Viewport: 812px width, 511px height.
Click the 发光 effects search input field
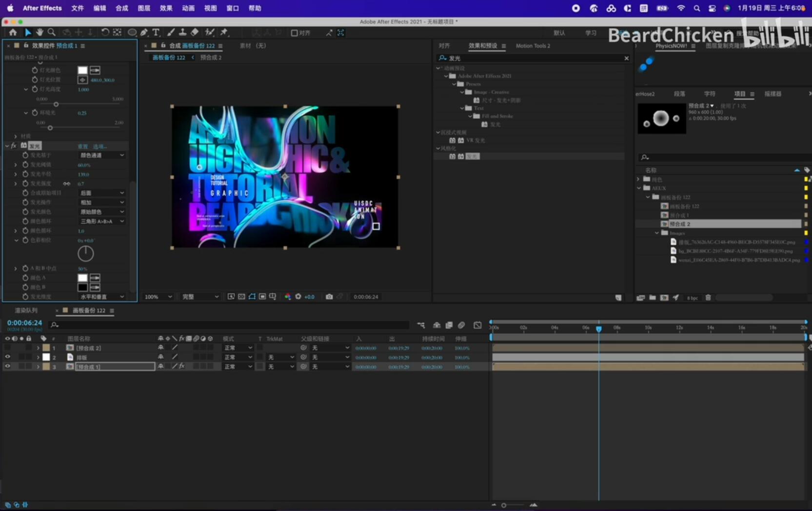pos(534,58)
